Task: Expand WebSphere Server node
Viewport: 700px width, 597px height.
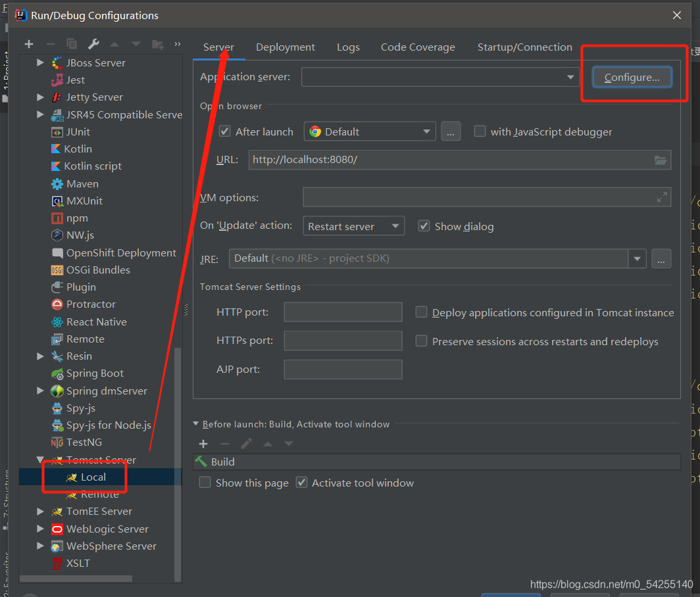Action: click(40, 546)
